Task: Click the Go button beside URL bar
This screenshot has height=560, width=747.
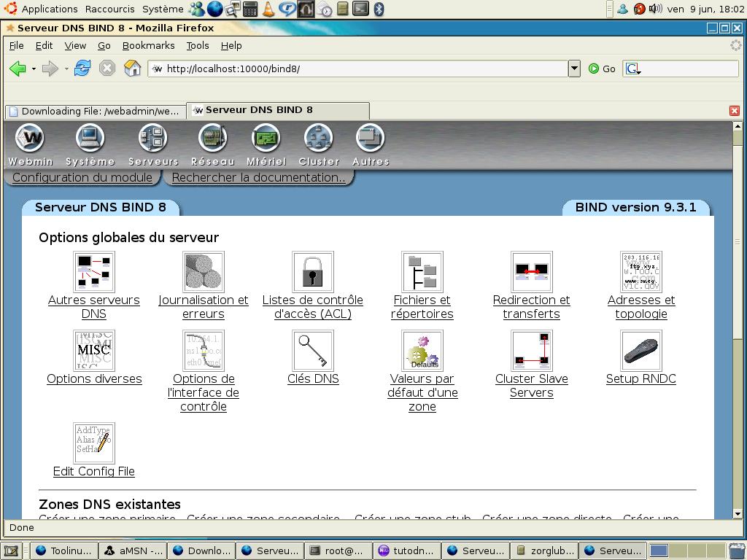Action: [602, 69]
